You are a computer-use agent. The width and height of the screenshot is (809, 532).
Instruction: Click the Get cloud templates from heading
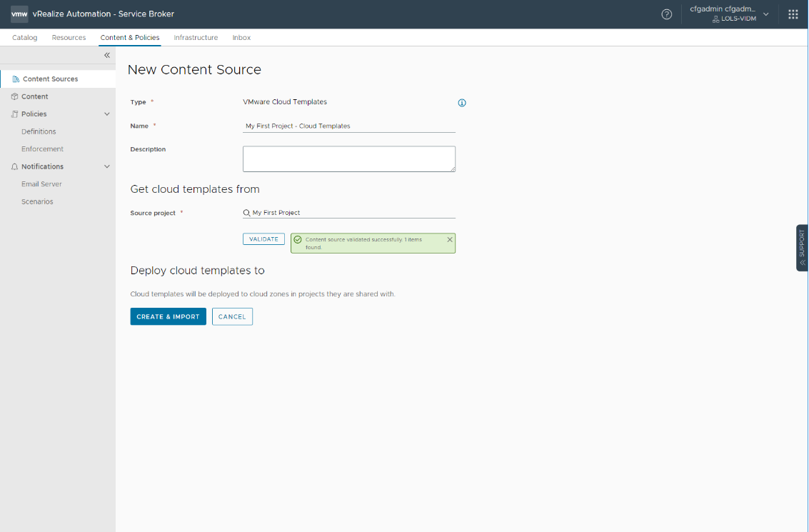pyautogui.click(x=195, y=189)
